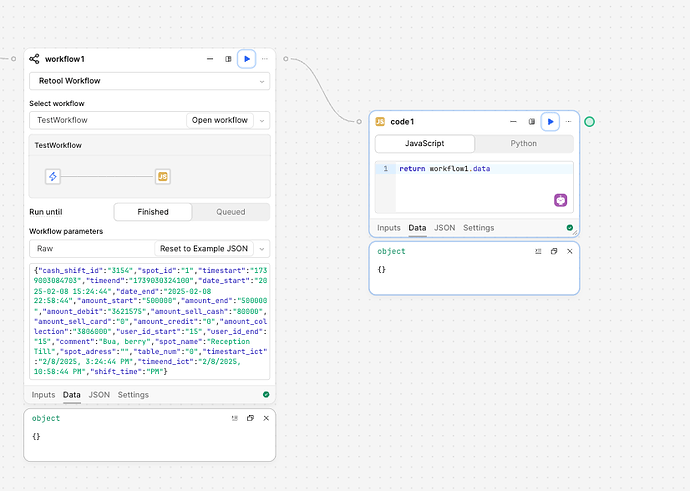Click into the workflow parameters JSON editor
This screenshot has width=690, height=491.
pos(150,321)
